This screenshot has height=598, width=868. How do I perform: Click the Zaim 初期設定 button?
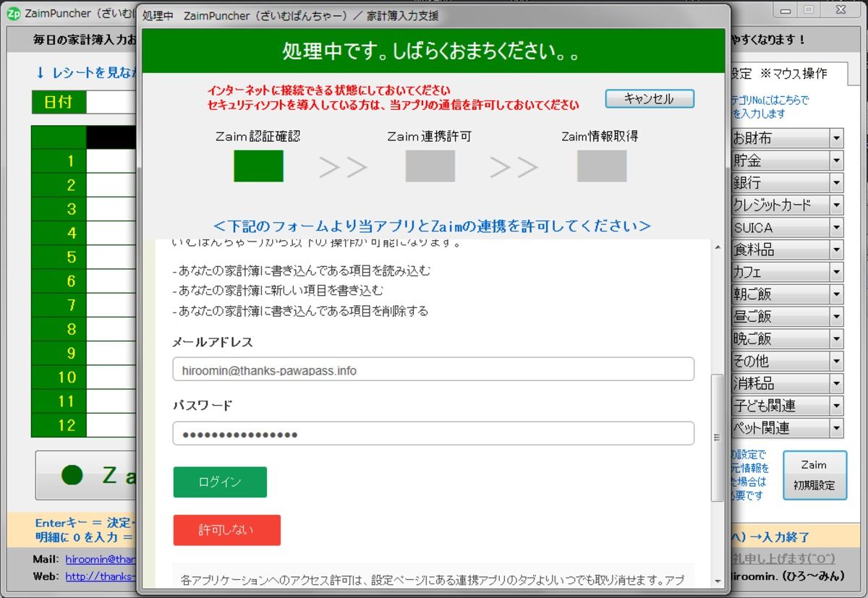point(814,475)
